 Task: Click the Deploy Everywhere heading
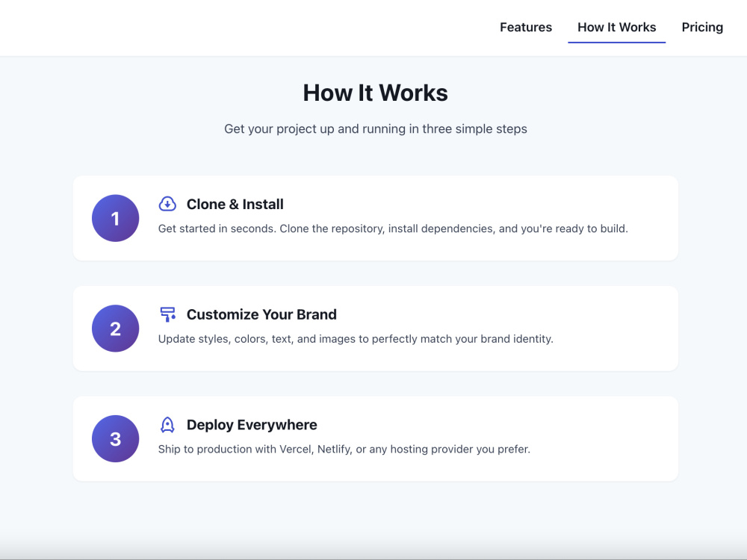pyautogui.click(x=252, y=425)
